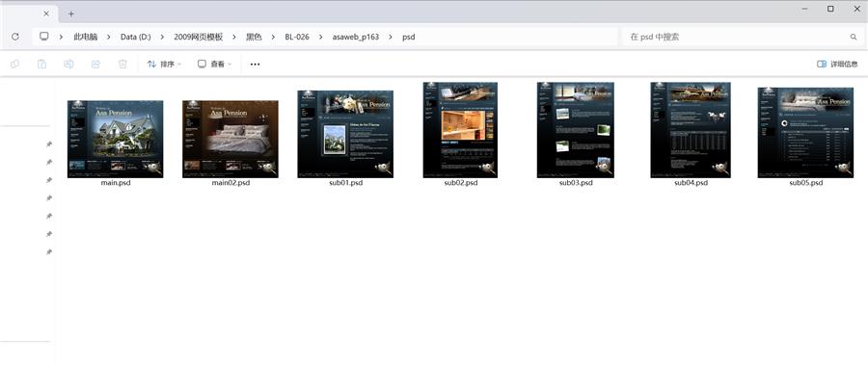This screenshot has width=868, height=366.
Task: Open the 查看 view dropdown
Action: [215, 65]
